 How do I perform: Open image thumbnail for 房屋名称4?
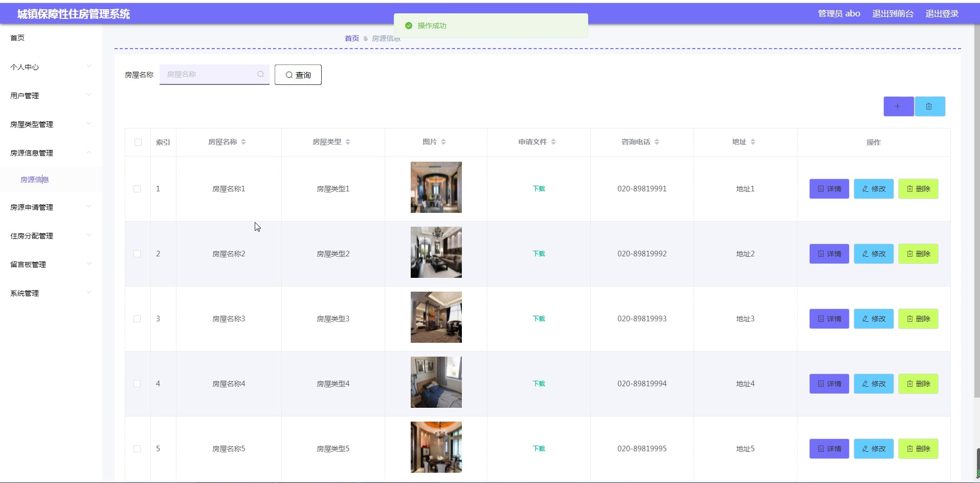click(x=436, y=382)
